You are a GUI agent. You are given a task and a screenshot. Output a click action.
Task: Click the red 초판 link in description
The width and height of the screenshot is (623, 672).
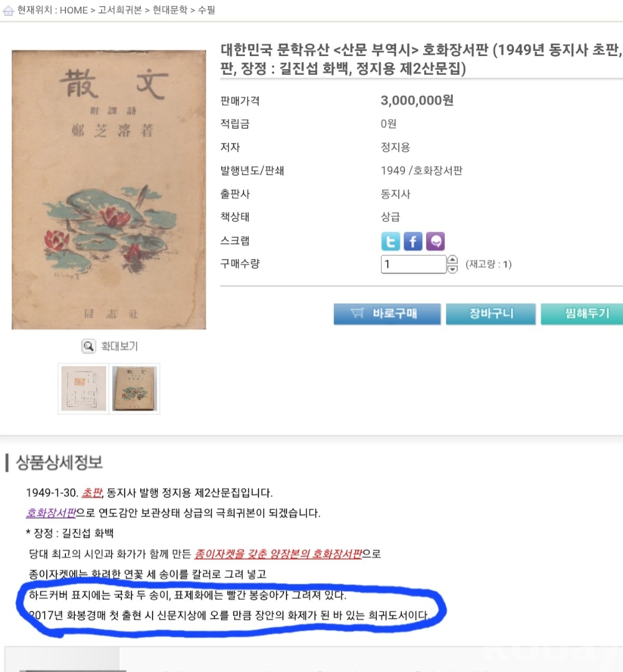click(92, 493)
